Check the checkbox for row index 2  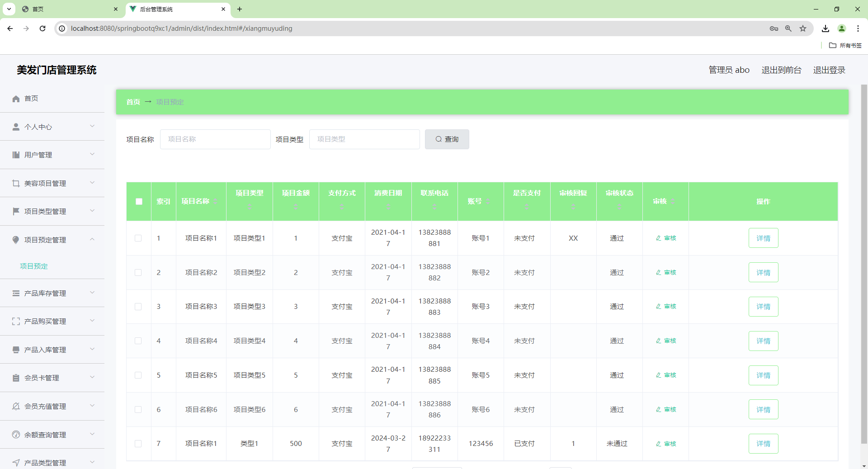[138, 273]
